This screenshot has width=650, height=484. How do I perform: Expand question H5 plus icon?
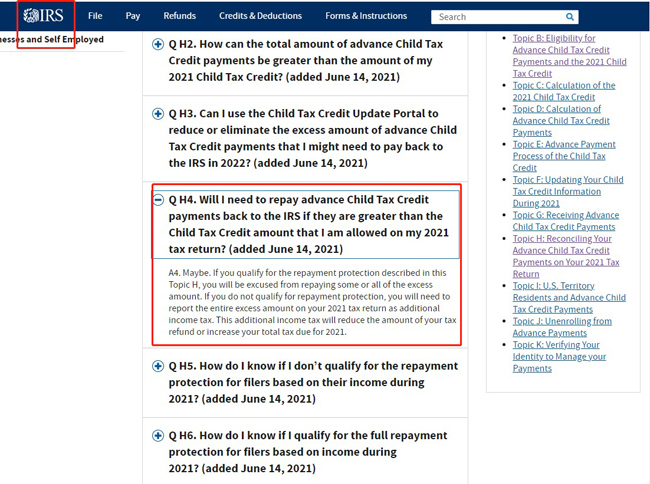[158, 366]
